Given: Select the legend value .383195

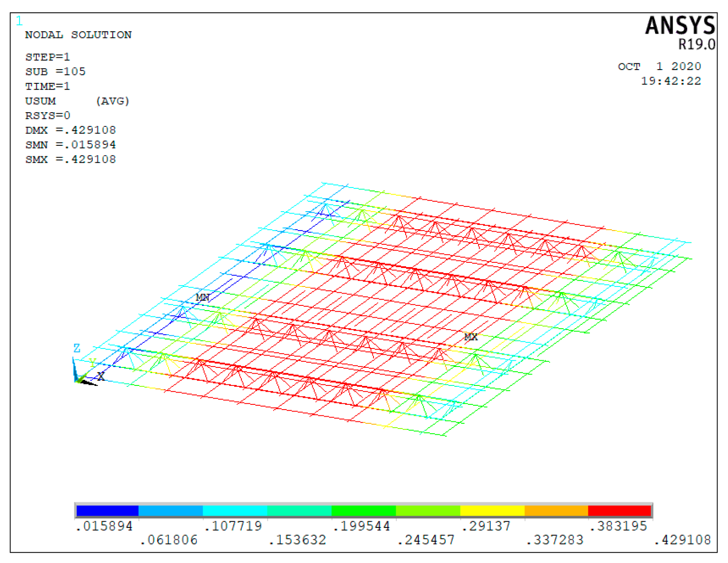Looking at the screenshot, I should point(619,526).
